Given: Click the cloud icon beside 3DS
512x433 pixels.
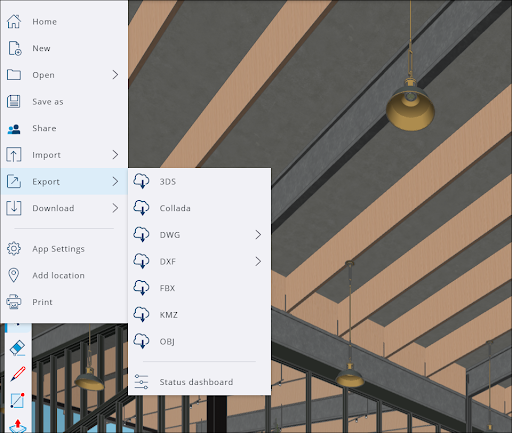Looking at the screenshot, I should 141,181.
